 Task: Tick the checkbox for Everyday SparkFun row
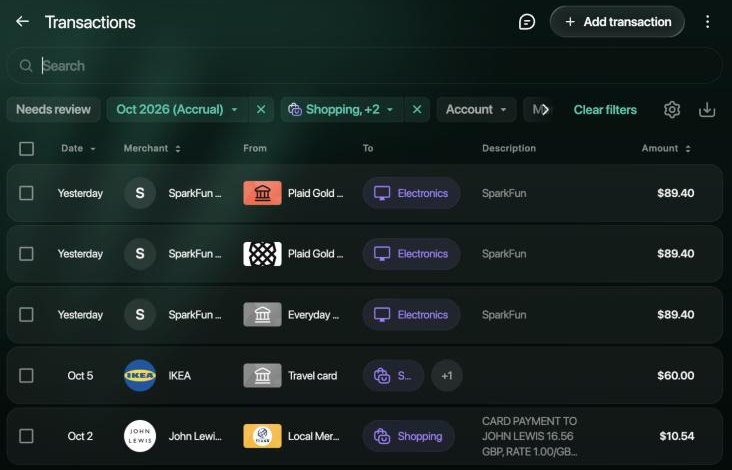(x=27, y=314)
